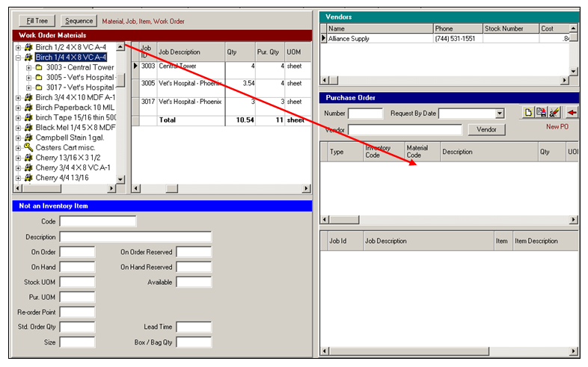Select the Black Mel 1/4 5X8 MDF item
Image resolution: width=588 pixels, height=367 pixels.
[75, 128]
